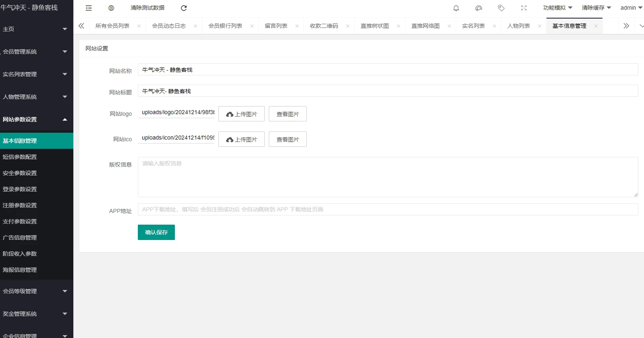Open the theme palette icon
Screen dimensions: 644x338
pos(479,8)
